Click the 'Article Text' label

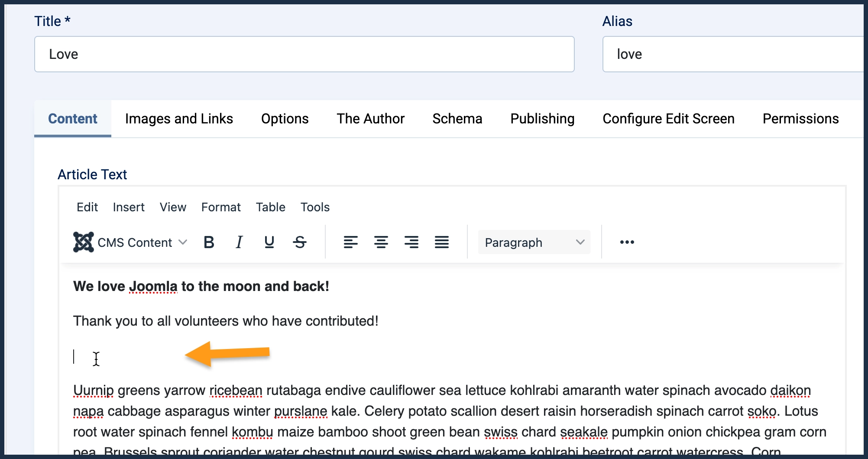coord(92,175)
